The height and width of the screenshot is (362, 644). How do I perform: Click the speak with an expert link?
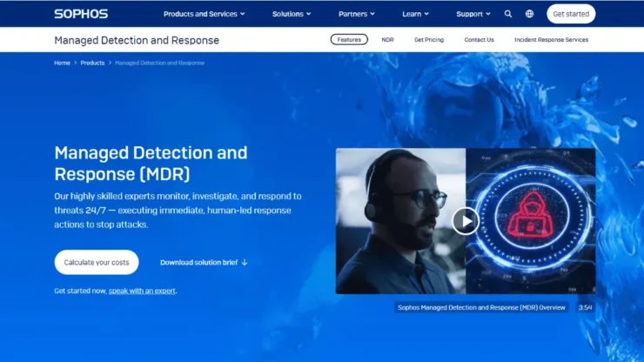tap(142, 291)
